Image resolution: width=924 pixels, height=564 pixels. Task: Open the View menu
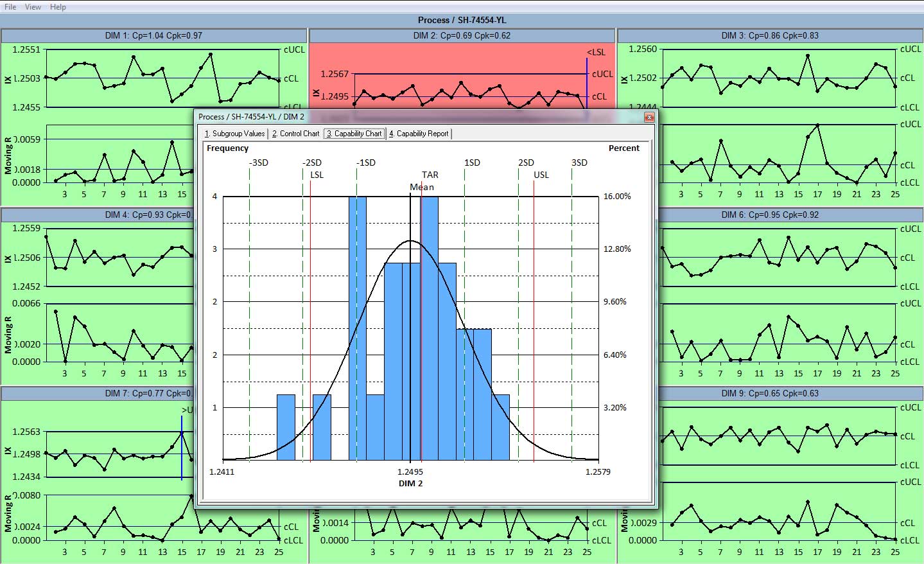pos(33,6)
